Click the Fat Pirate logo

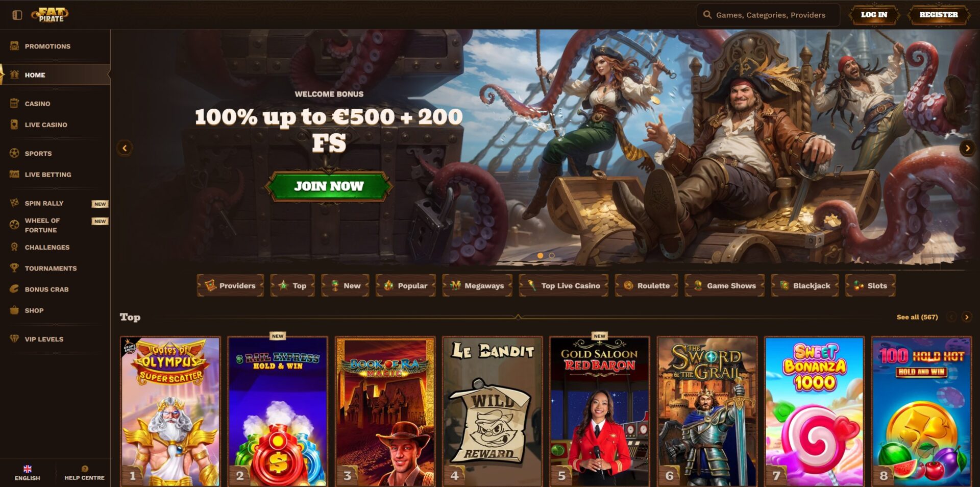50,15
